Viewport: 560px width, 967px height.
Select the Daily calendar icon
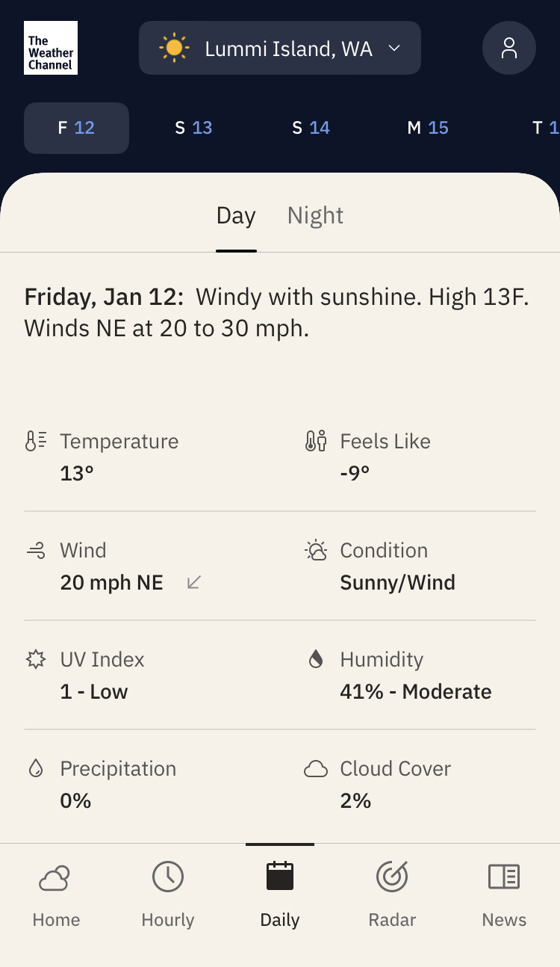pyautogui.click(x=280, y=876)
